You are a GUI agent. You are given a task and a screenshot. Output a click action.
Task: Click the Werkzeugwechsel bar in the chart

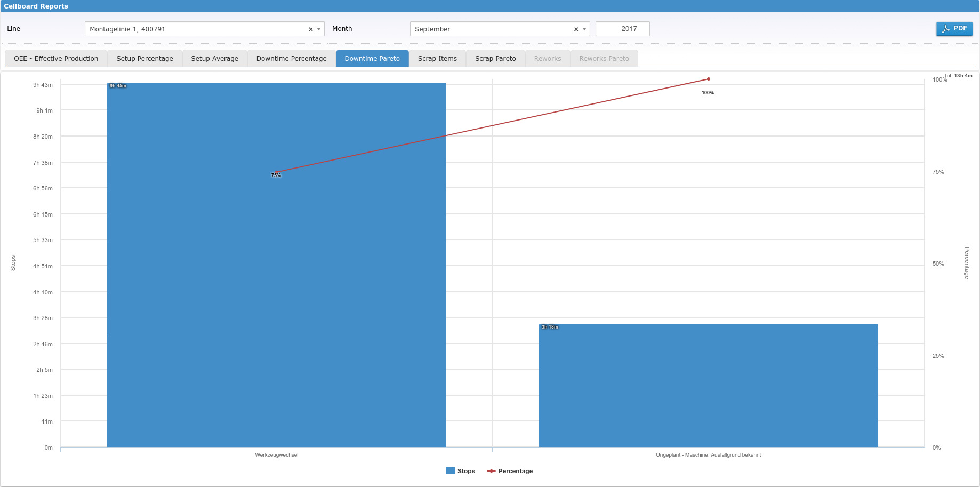point(276,293)
